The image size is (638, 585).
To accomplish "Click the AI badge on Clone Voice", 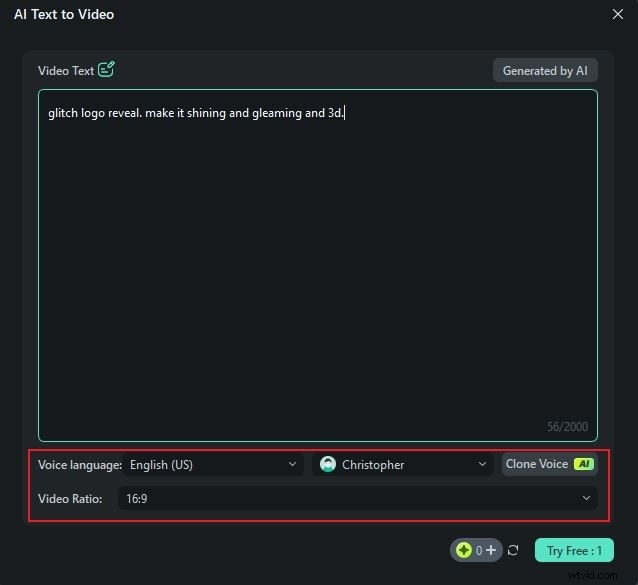I will pyautogui.click(x=583, y=464).
